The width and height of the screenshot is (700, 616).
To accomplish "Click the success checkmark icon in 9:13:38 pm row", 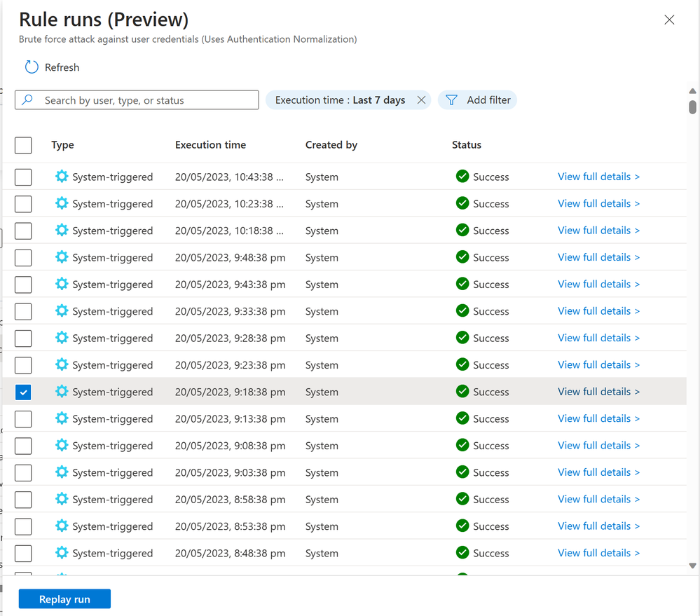I will pos(462,418).
